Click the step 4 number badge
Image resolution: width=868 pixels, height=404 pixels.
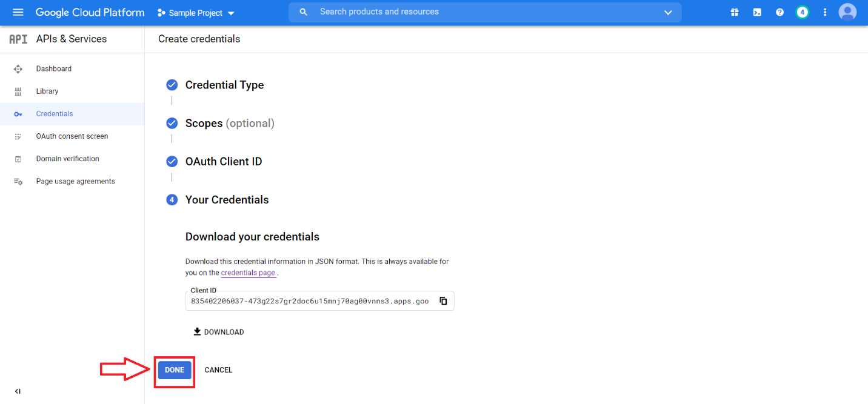(x=172, y=199)
